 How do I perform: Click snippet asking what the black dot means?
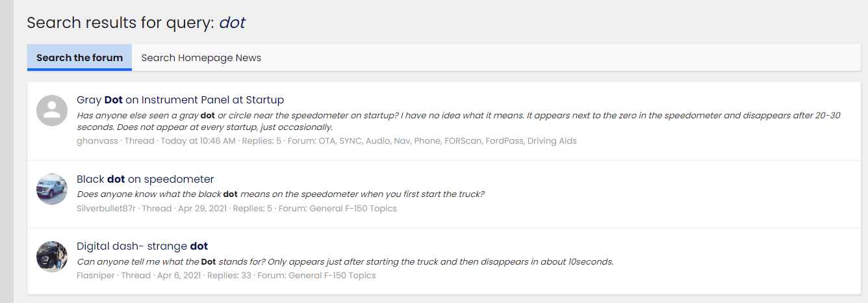[281, 194]
